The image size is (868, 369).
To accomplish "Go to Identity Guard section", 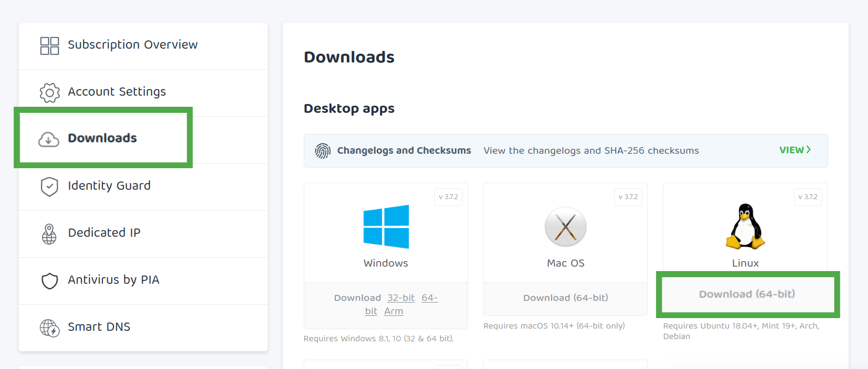I will (x=143, y=187).
